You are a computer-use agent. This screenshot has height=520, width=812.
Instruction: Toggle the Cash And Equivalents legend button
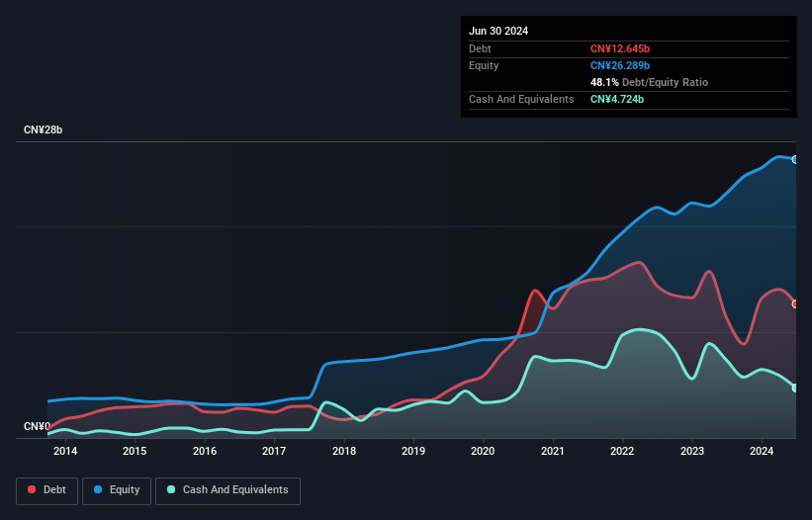pos(227,490)
